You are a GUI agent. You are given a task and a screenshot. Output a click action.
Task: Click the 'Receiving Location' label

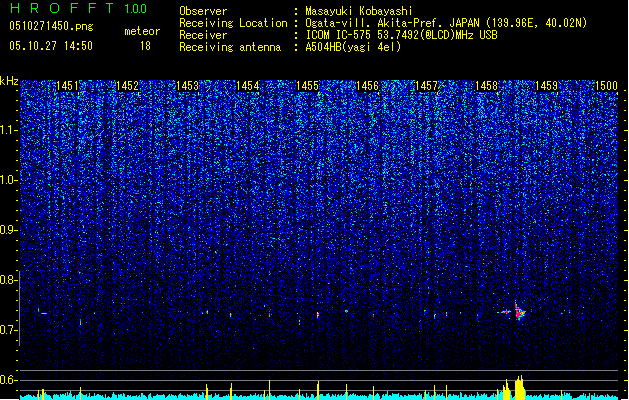point(233,23)
